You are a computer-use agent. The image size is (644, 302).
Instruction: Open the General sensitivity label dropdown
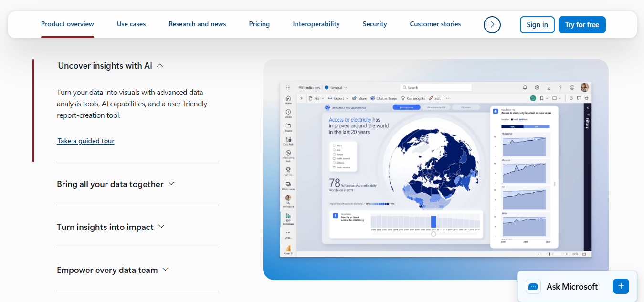click(x=336, y=88)
